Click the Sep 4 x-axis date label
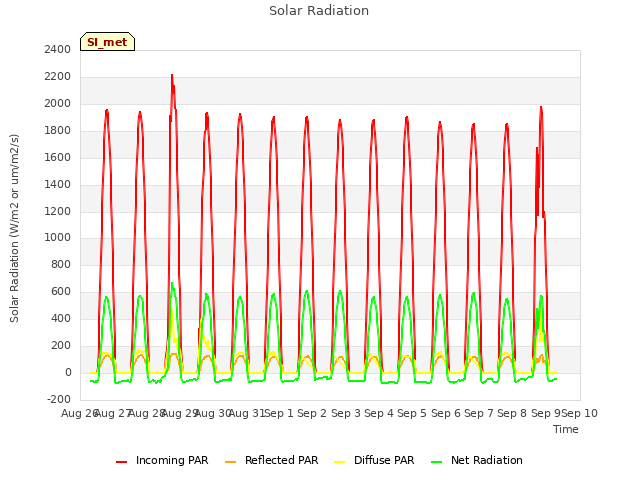This screenshot has width=640, height=480. 379,413
